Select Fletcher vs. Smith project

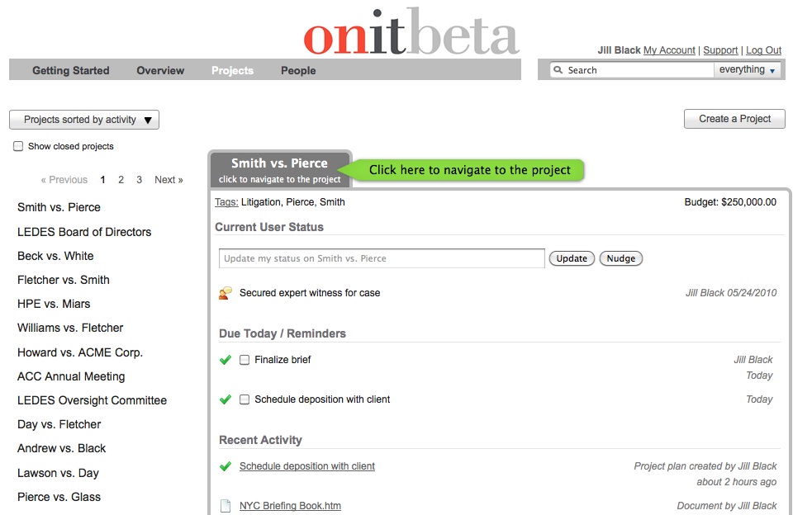click(63, 280)
